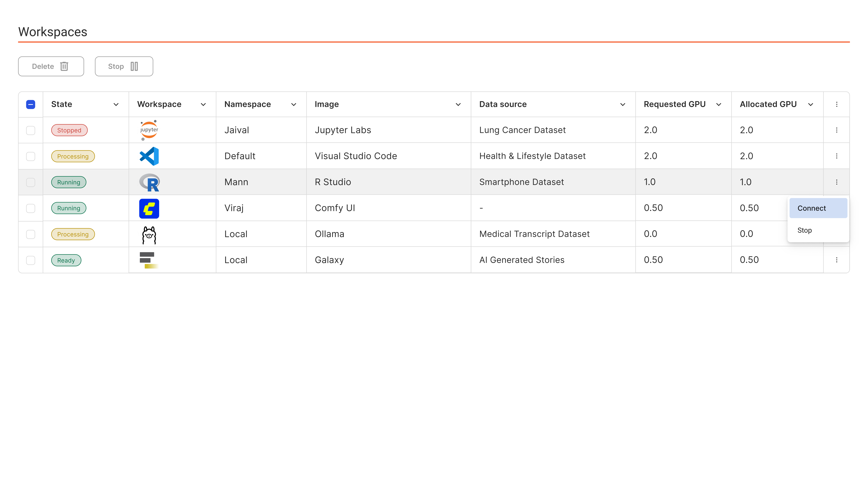Image resolution: width=868 pixels, height=488 pixels.
Task: Click Requested GPU 0.0 in Ollama row
Action: click(650, 234)
